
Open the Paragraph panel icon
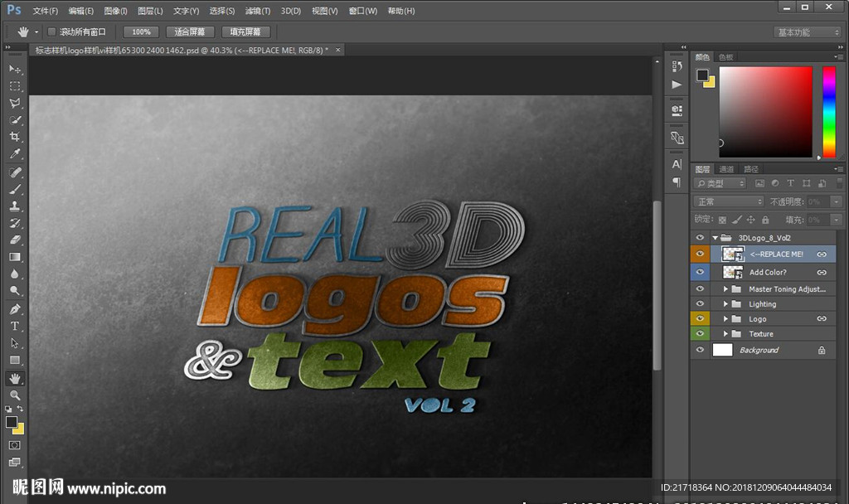[677, 182]
